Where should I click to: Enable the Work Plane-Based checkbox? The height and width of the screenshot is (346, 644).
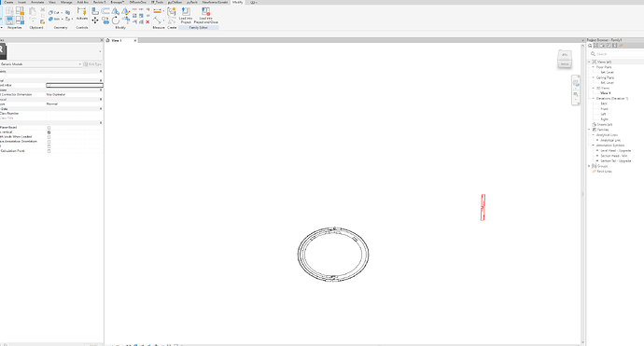pyautogui.click(x=49, y=128)
